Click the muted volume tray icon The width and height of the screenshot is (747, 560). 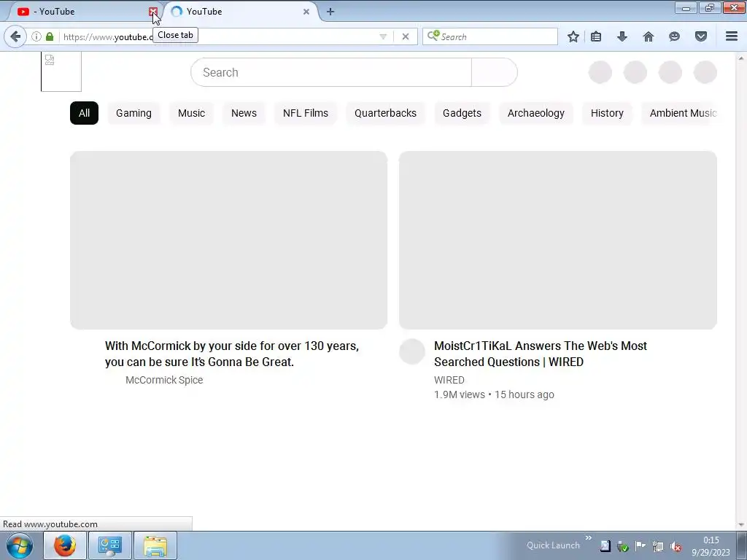[x=676, y=546]
